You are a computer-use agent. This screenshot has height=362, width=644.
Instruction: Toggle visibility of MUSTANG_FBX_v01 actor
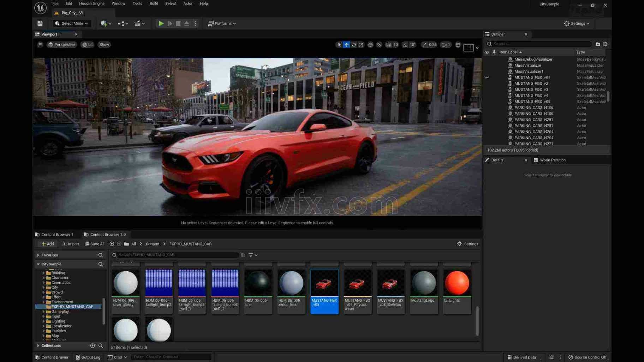click(487, 78)
